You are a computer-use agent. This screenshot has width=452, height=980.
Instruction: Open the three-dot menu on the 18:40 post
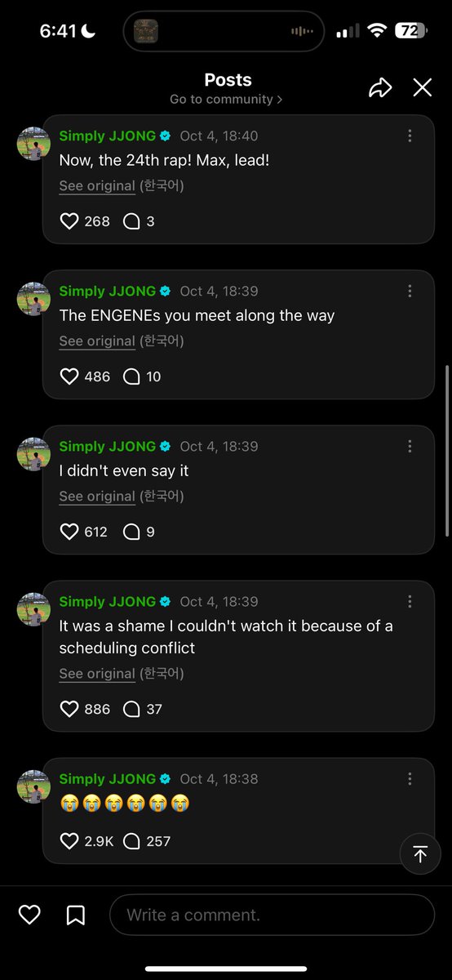click(410, 136)
